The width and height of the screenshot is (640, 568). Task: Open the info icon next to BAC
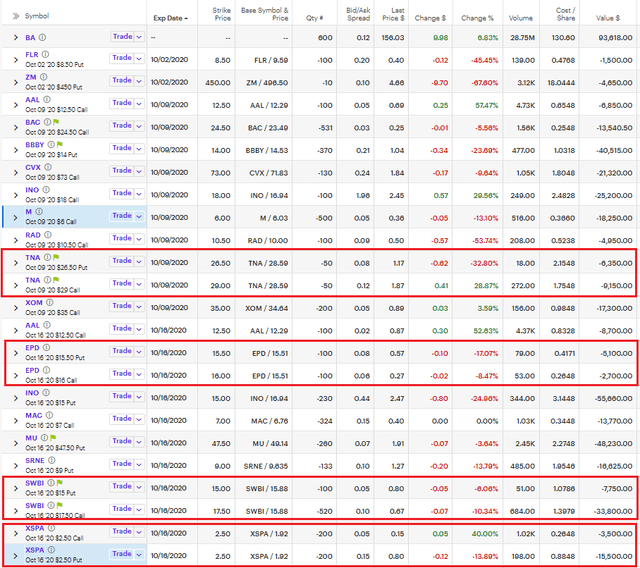[x=47, y=122]
